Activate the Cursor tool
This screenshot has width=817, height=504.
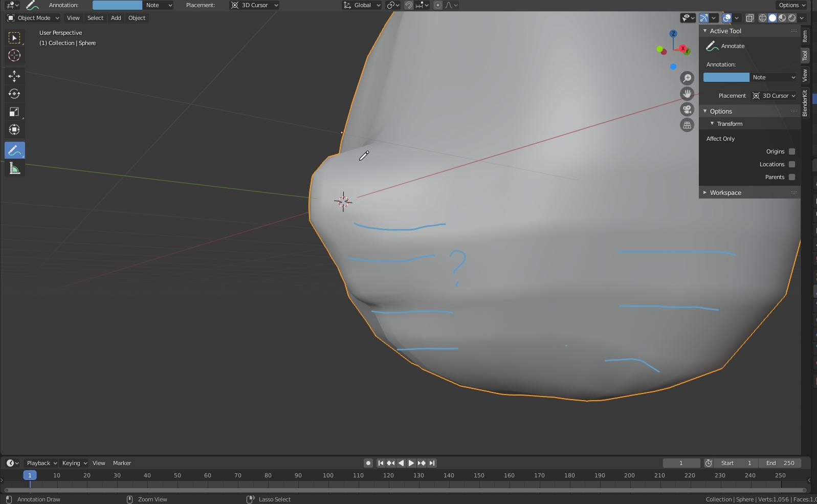tap(14, 55)
